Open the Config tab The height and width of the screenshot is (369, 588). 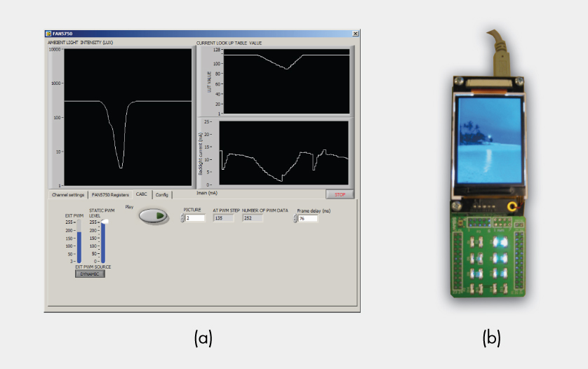pos(162,195)
